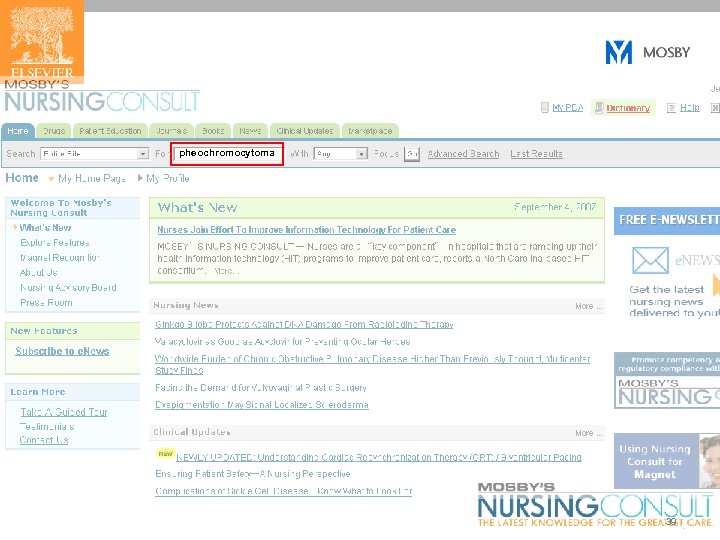Click More link in Clinical Updates header
The width and height of the screenshot is (720, 540).
coord(588,433)
